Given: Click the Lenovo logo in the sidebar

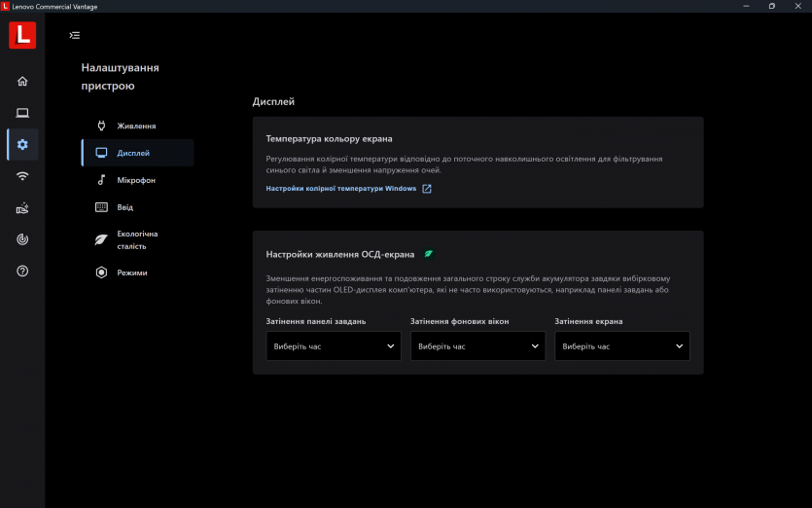Looking at the screenshot, I should 22,35.
